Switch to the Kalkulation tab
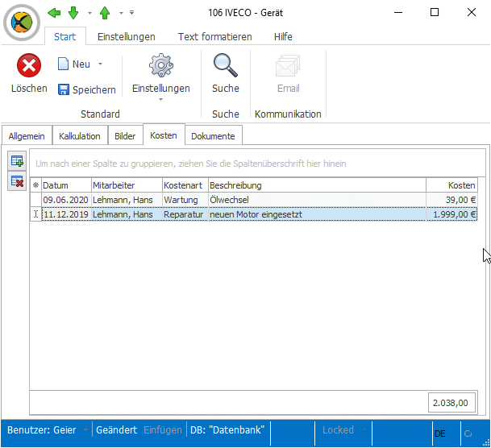This screenshot has height=448, width=491. click(80, 136)
